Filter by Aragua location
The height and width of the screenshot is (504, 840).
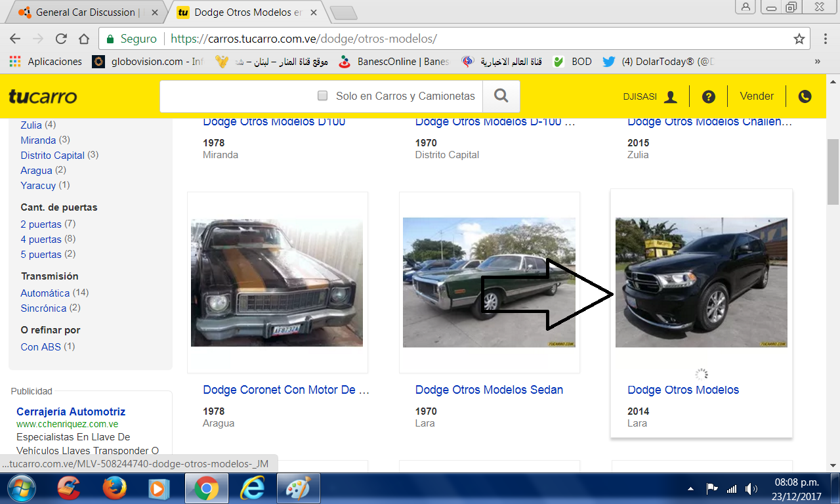tap(36, 170)
